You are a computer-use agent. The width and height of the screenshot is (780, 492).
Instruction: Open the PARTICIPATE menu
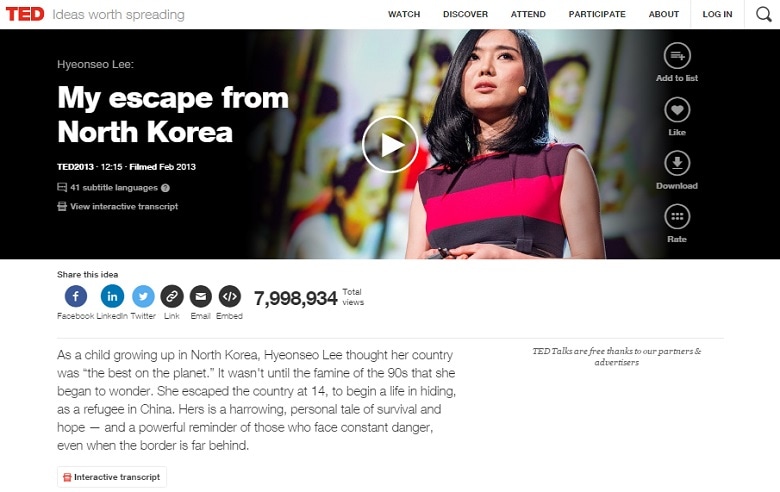coord(597,14)
